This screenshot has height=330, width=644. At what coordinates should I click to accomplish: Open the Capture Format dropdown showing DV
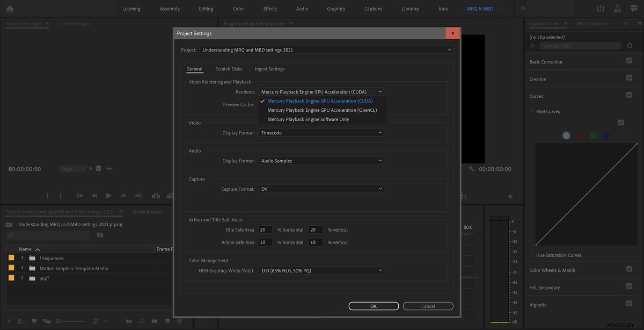click(x=320, y=189)
